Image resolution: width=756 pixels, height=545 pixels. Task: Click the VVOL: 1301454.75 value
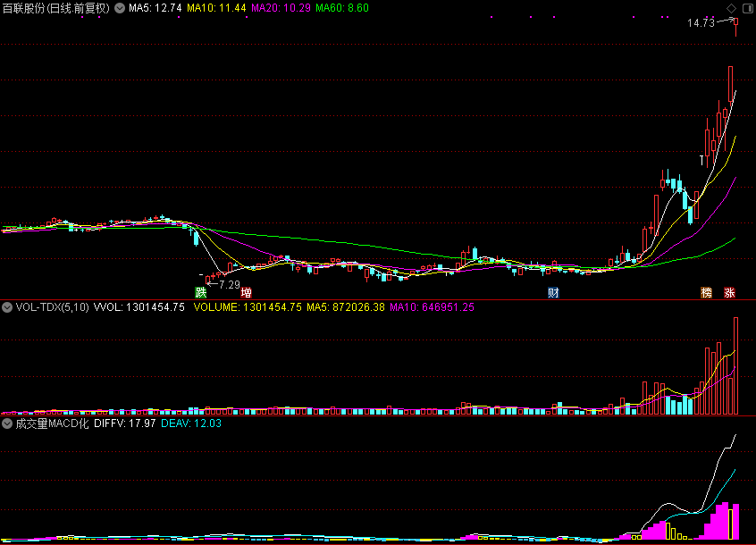point(139,307)
